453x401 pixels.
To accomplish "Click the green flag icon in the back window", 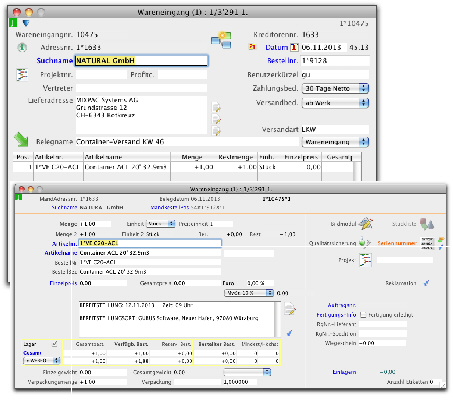I will tap(13, 23).
